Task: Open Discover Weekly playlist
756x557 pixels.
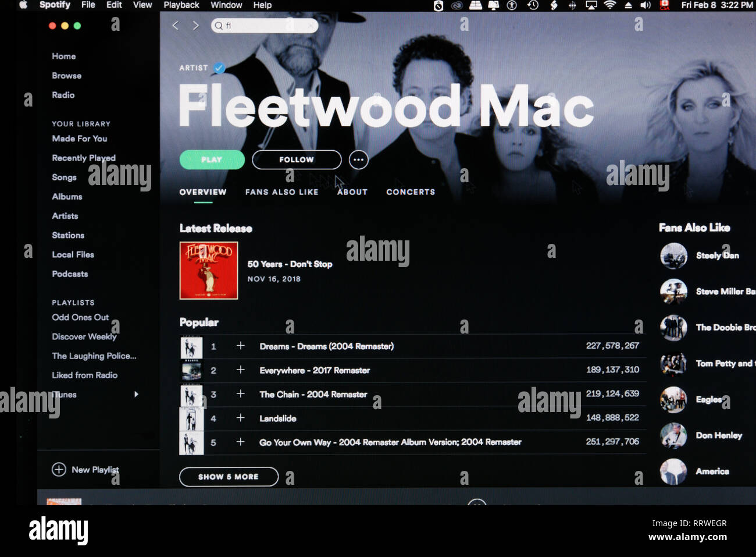Action: 84,336
